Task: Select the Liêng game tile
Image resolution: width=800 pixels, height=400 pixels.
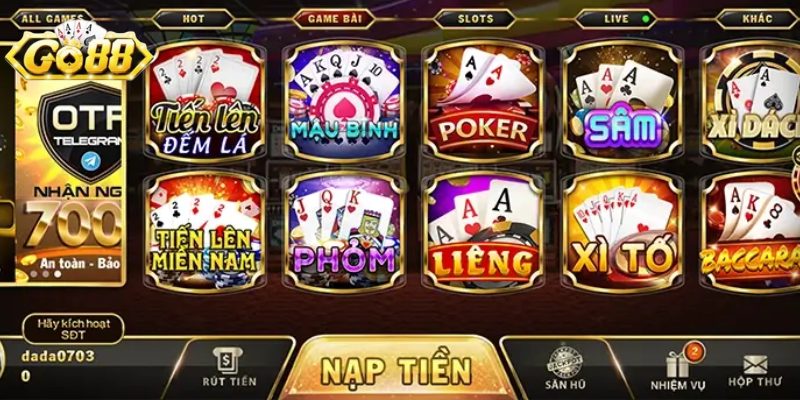Action: click(x=483, y=232)
